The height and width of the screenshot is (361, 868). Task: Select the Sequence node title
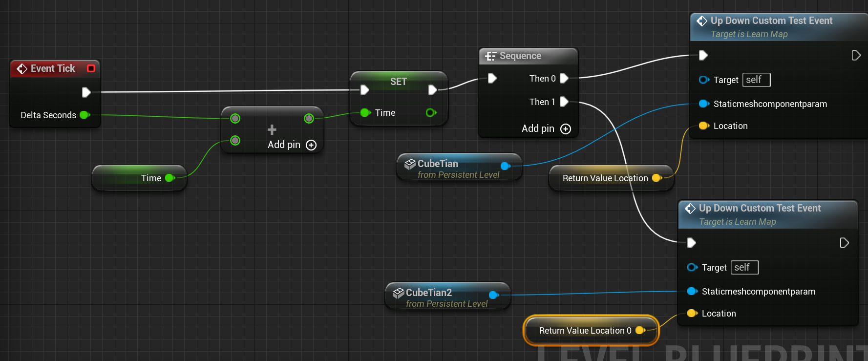[x=520, y=56]
